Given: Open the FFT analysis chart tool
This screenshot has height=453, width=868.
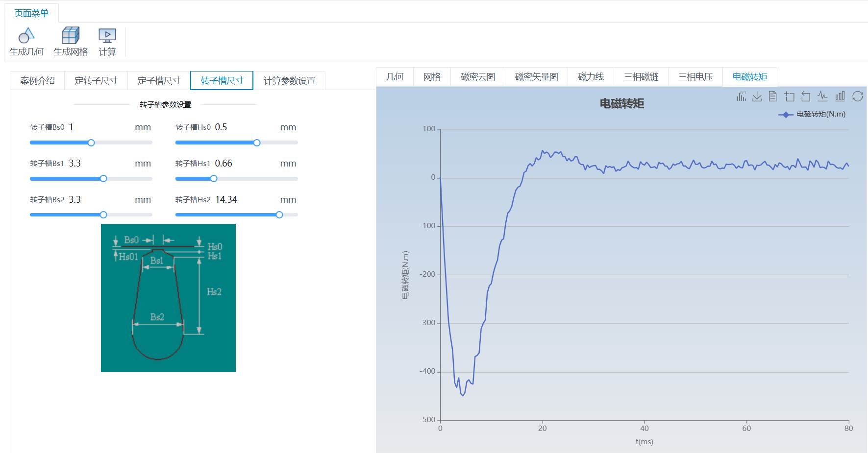Looking at the screenshot, I should [x=742, y=96].
